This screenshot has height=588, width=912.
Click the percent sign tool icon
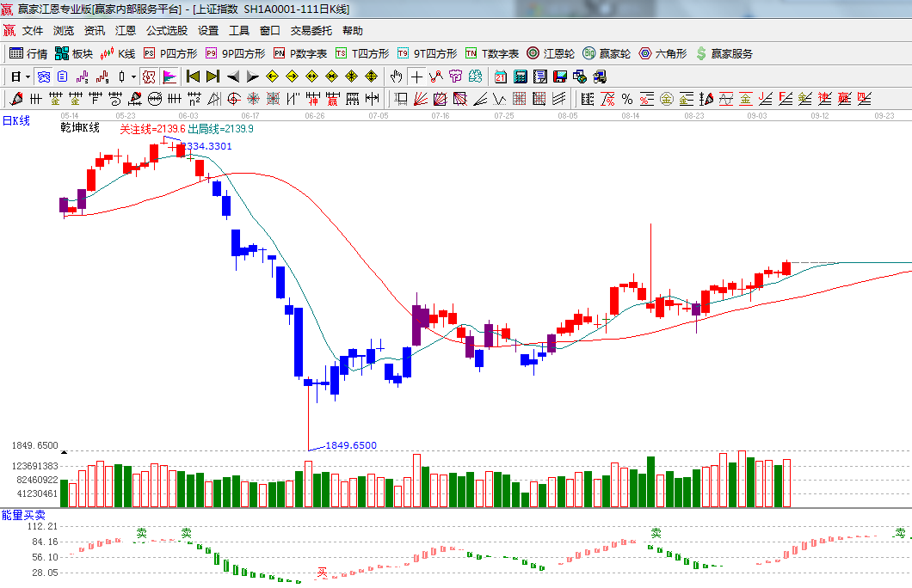click(626, 98)
